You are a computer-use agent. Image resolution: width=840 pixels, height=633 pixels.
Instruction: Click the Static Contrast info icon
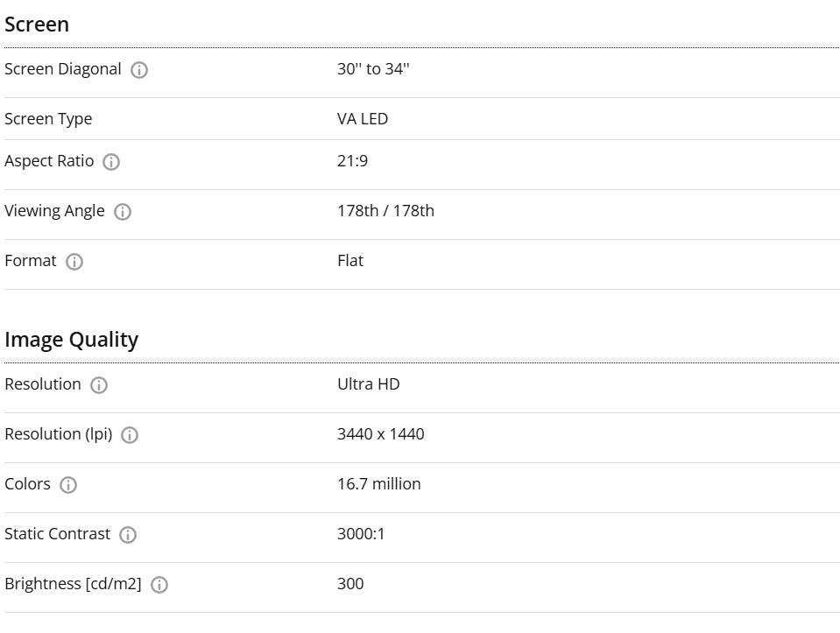pos(128,534)
